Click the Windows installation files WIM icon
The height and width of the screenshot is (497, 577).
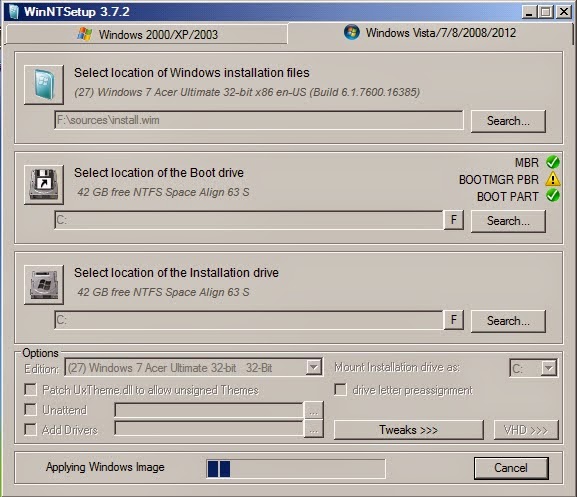pyautogui.click(x=44, y=85)
